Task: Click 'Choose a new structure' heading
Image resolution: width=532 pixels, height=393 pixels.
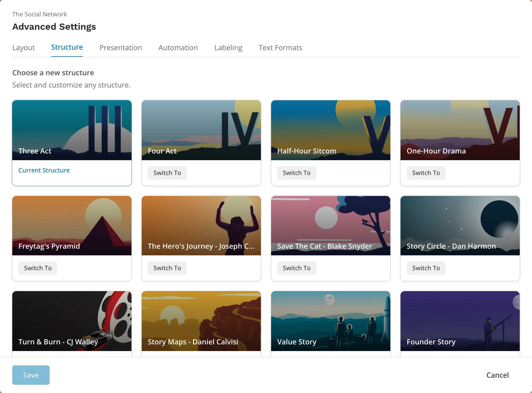Action: point(53,73)
